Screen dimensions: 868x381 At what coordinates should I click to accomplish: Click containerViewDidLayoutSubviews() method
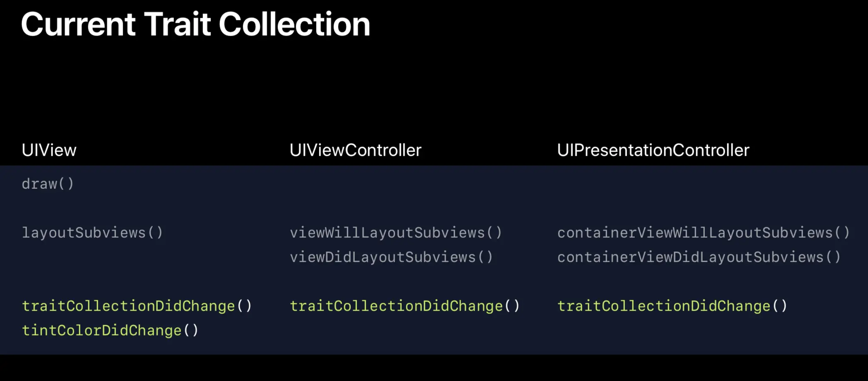(699, 257)
